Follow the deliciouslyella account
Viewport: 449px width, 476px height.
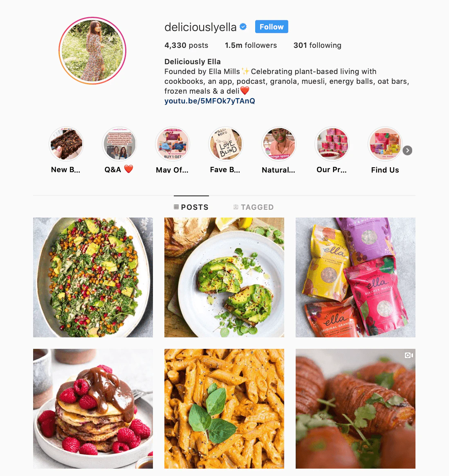(272, 27)
